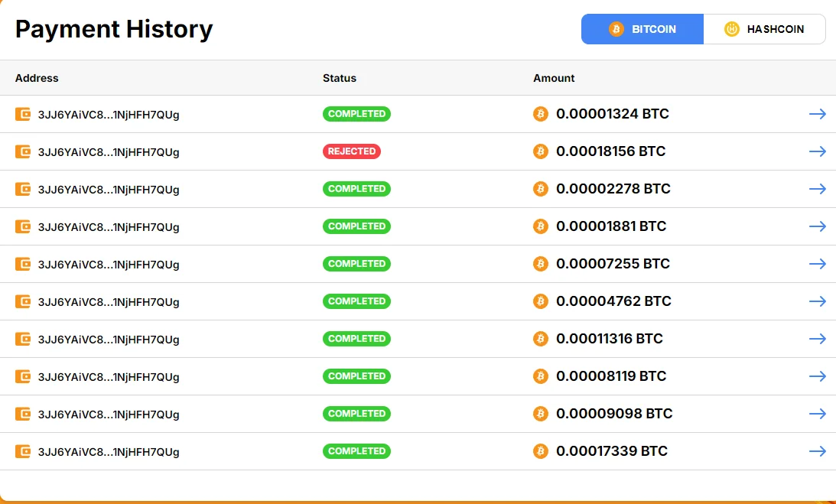
Task: Select address in rejected payment row
Action: coord(109,152)
